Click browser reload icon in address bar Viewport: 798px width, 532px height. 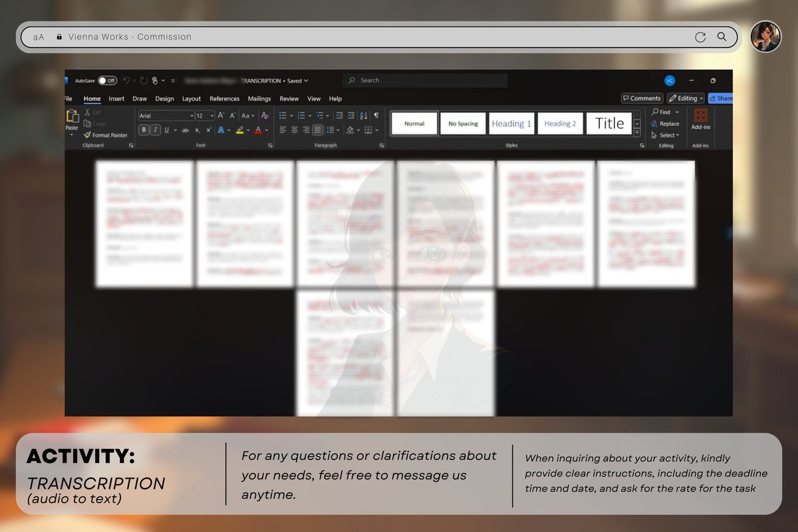tap(700, 37)
